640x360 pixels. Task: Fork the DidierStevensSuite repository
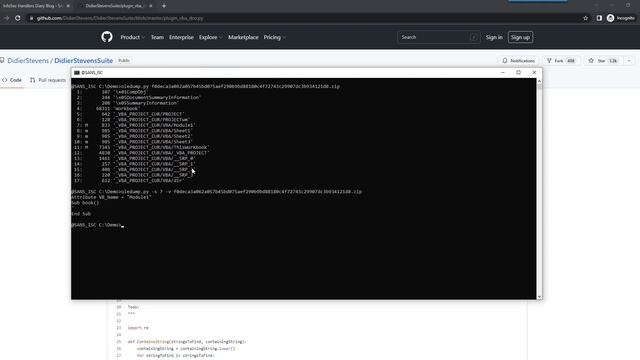click(561, 60)
